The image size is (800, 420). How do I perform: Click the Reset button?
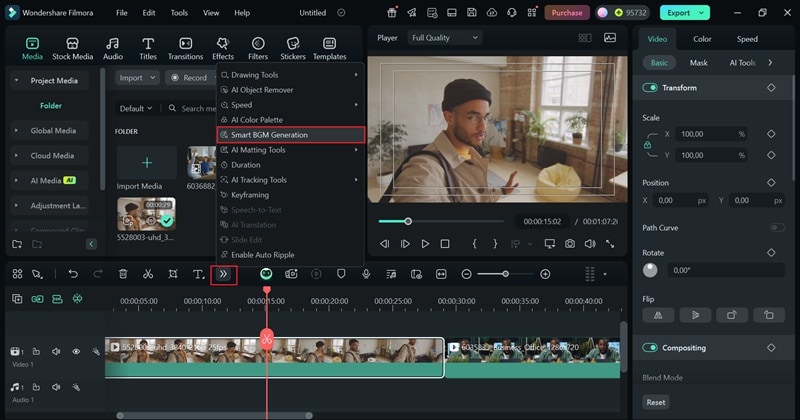(656, 402)
